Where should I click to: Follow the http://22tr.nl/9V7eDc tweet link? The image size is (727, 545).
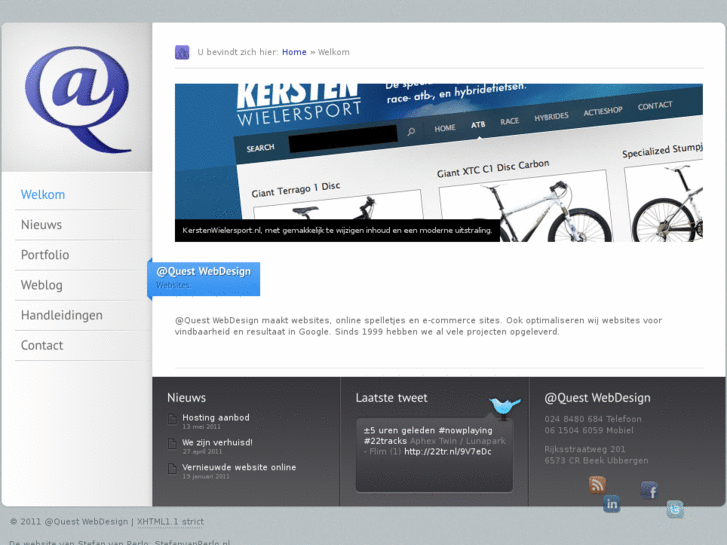(447, 452)
